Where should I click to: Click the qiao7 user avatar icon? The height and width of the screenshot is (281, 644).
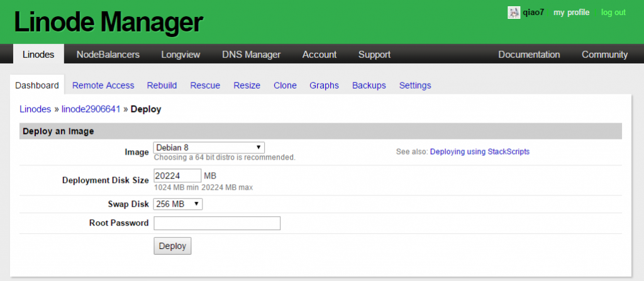coord(514,13)
